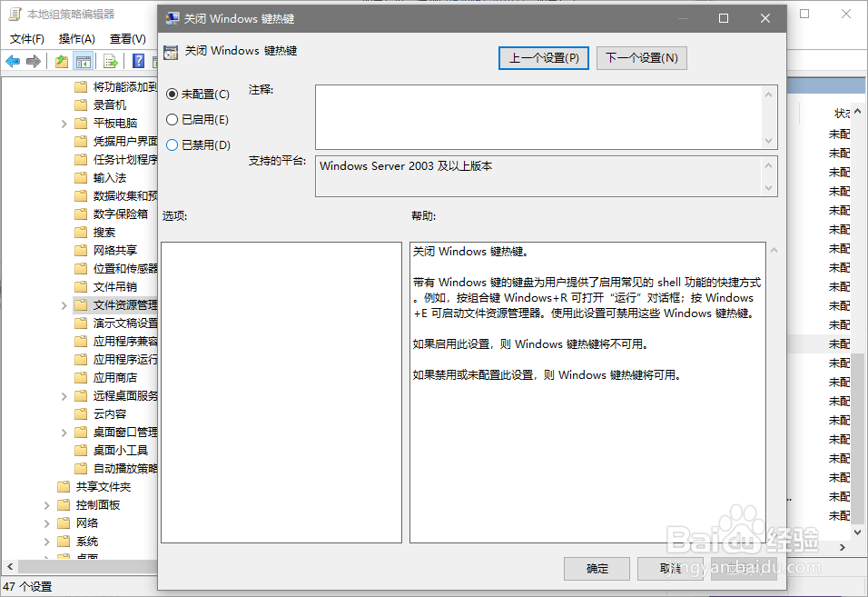Open the 操作(A) menu
This screenshot has height=597, width=868.
coord(76,39)
